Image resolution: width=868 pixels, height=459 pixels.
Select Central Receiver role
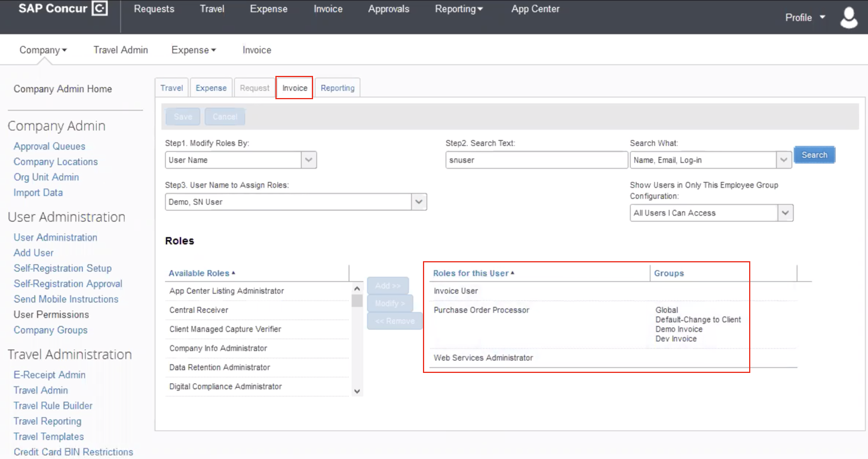pos(257,310)
